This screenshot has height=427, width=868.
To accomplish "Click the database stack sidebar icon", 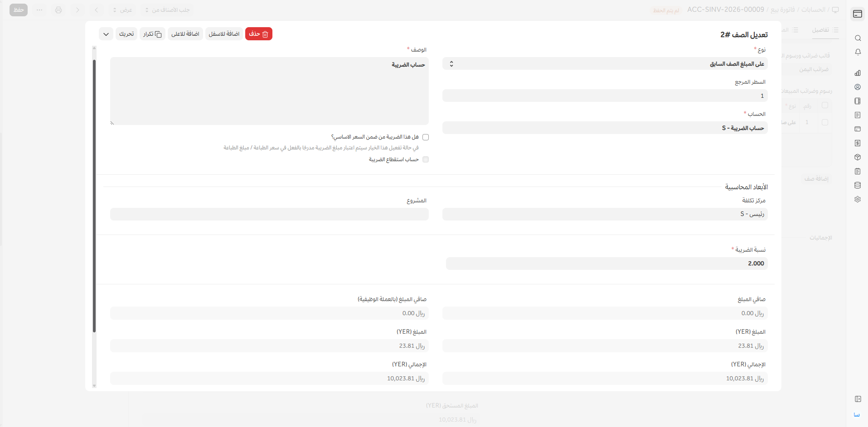I will coord(858,185).
